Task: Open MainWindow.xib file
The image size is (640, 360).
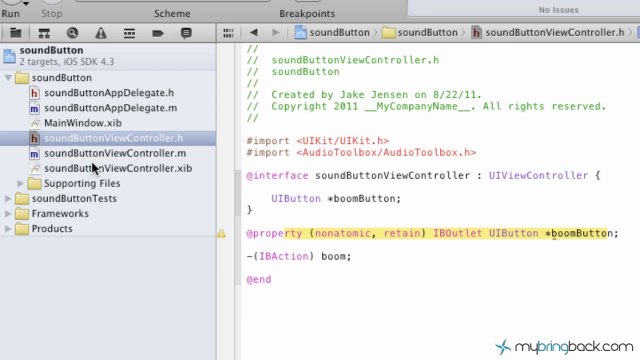Action: point(83,123)
